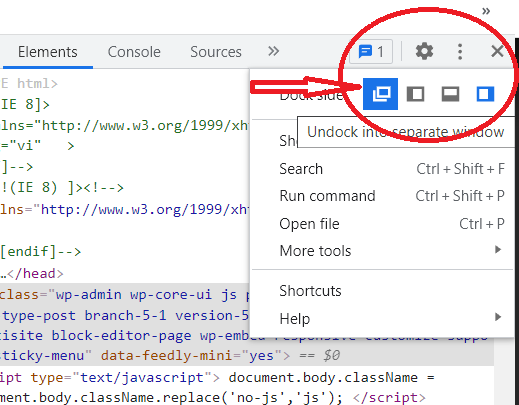The width and height of the screenshot is (519, 405).
Task: Click the browser toolbar overflow chevron
Action: pyautogui.click(x=486, y=11)
